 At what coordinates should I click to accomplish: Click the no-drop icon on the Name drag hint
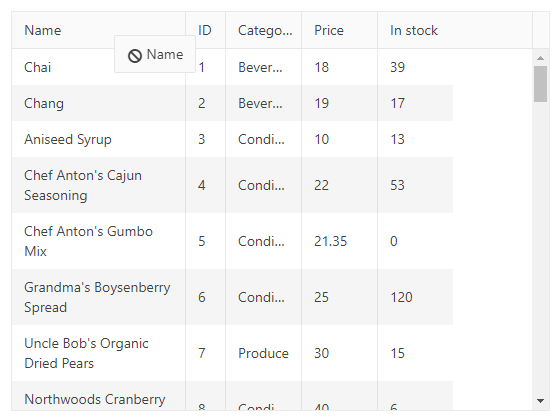pyautogui.click(x=135, y=56)
